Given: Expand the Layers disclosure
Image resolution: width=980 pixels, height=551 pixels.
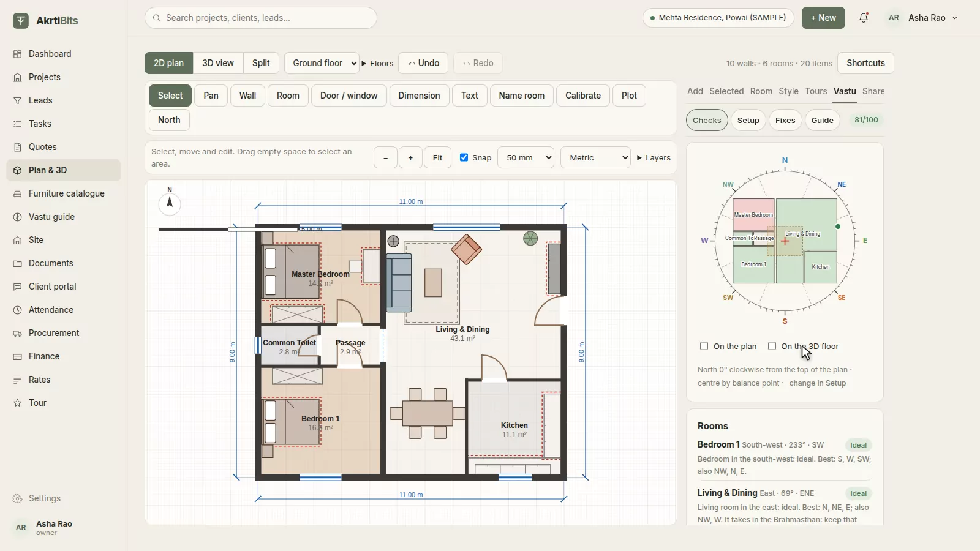Looking at the screenshot, I should click(x=654, y=157).
